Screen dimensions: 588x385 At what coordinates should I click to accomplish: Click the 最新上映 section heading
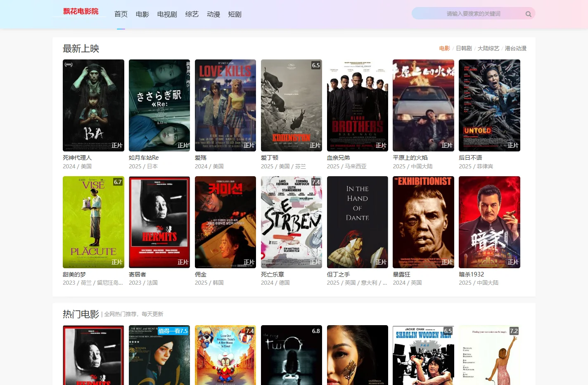[x=81, y=49]
